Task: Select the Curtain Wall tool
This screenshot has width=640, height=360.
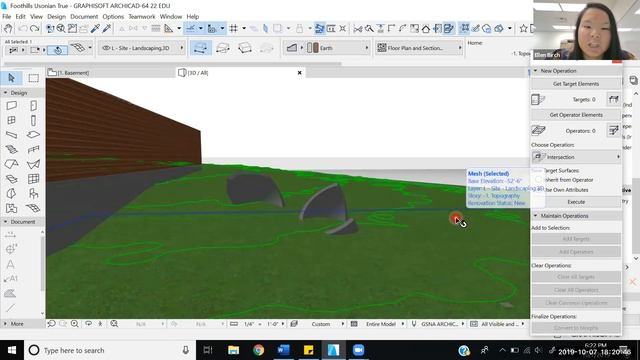Action: [x=33, y=179]
